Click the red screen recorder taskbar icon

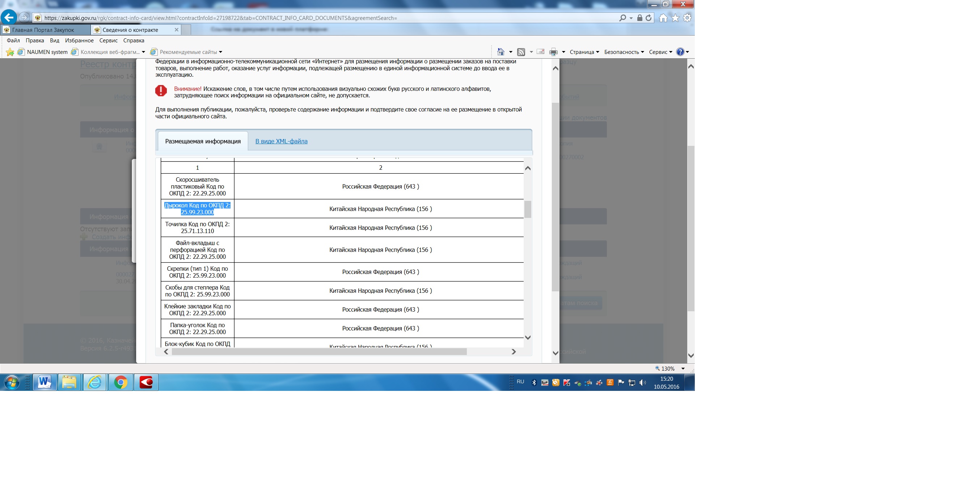click(x=146, y=382)
